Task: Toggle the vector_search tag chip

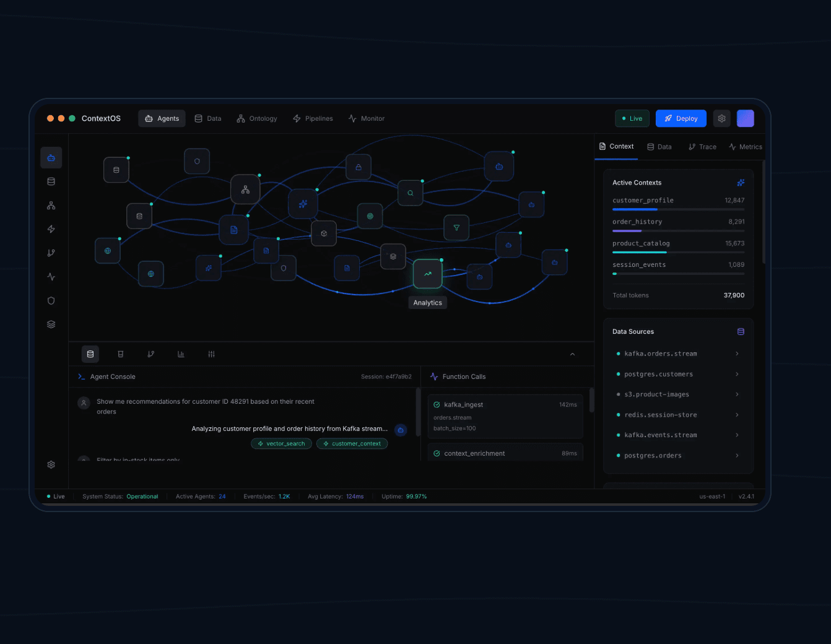Action: click(x=281, y=444)
